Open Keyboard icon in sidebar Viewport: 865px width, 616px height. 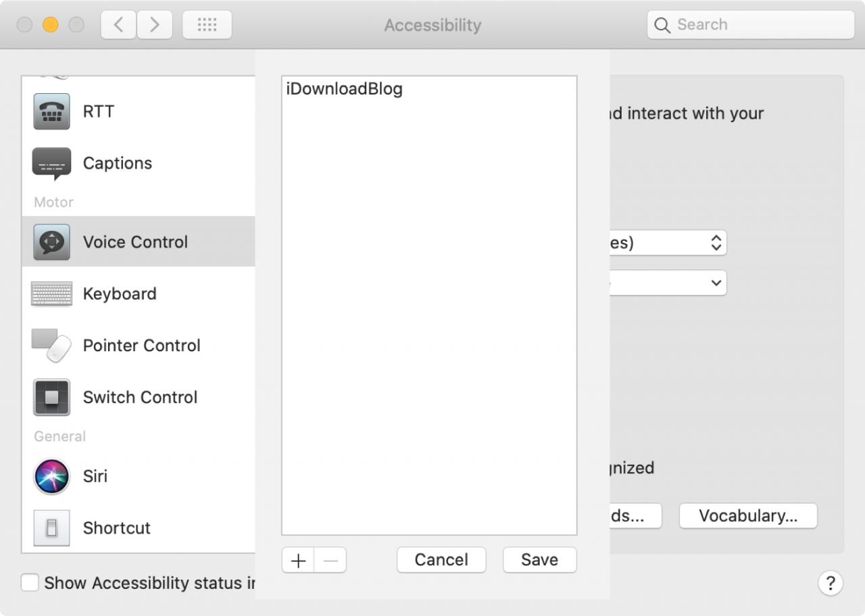(51, 294)
